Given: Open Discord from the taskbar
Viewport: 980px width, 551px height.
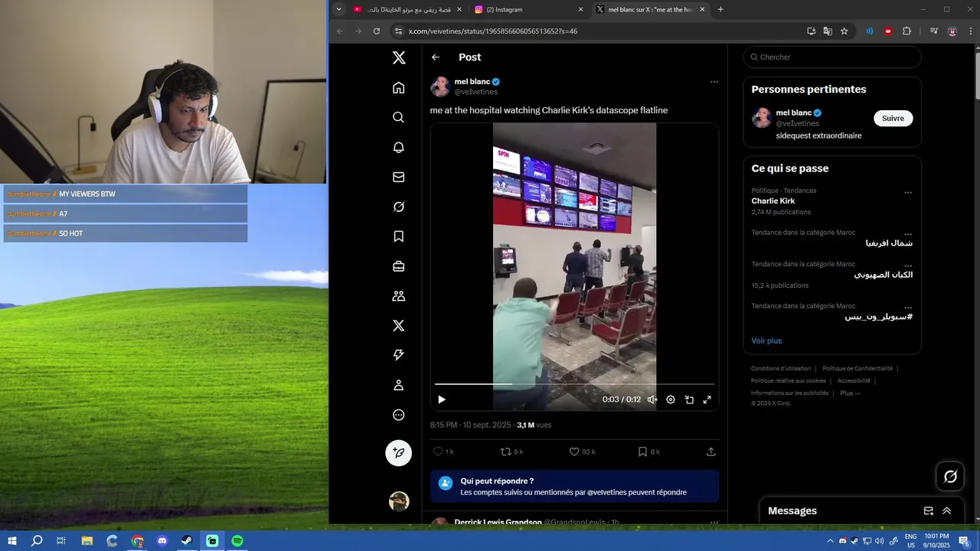Looking at the screenshot, I should pos(162,541).
